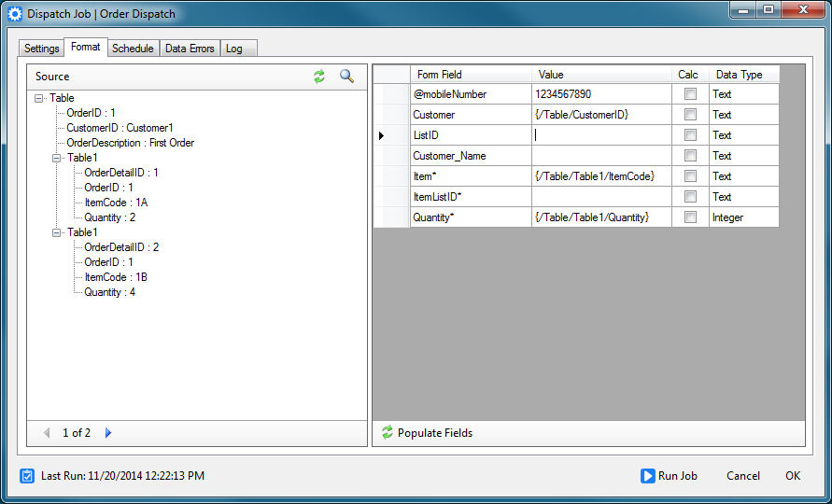Click value cell {/Table/Table1/Quantity}
Viewport: 832px width, 504px height.
tap(601, 217)
